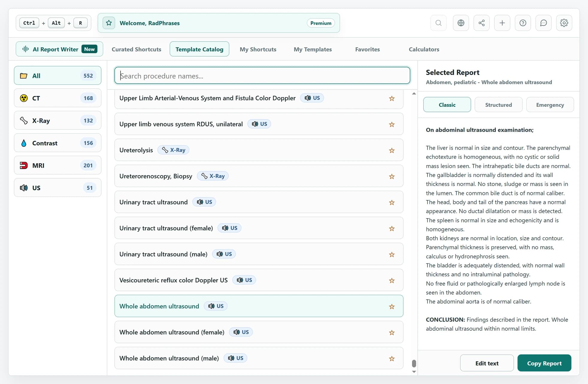Viewport: 588px width, 384px height.
Task: Click the Premium badge
Action: 321,23
